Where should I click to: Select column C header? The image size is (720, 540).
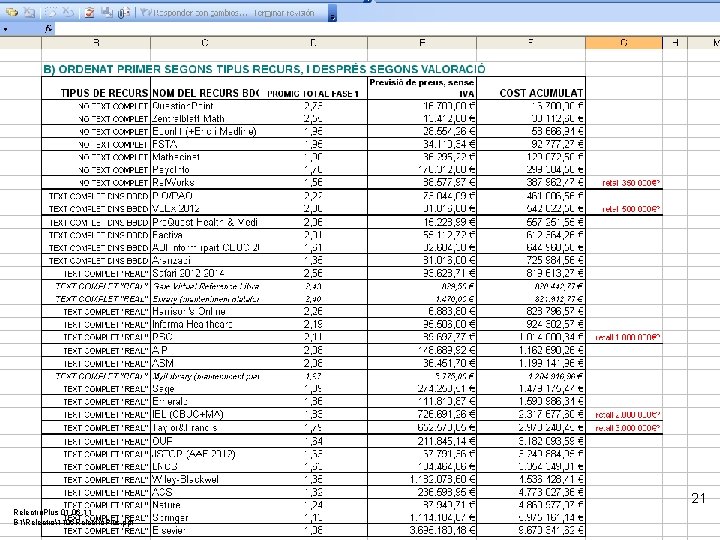205,43
